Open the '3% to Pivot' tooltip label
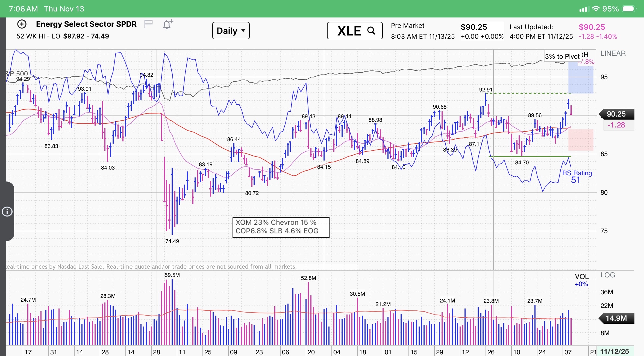 click(x=562, y=56)
